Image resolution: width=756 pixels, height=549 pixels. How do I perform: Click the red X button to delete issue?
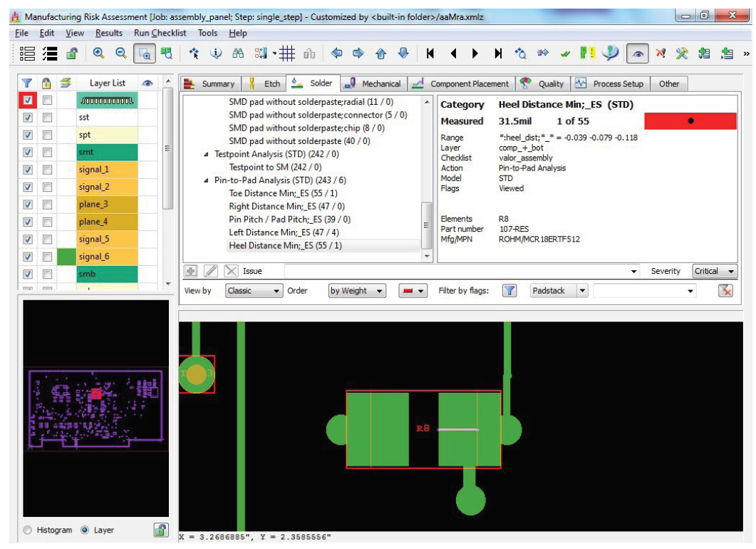pyautogui.click(x=231, y=271)
